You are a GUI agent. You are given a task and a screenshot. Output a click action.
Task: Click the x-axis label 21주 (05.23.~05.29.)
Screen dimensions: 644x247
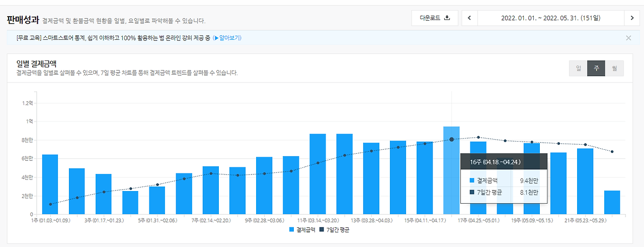click(585, 220)
